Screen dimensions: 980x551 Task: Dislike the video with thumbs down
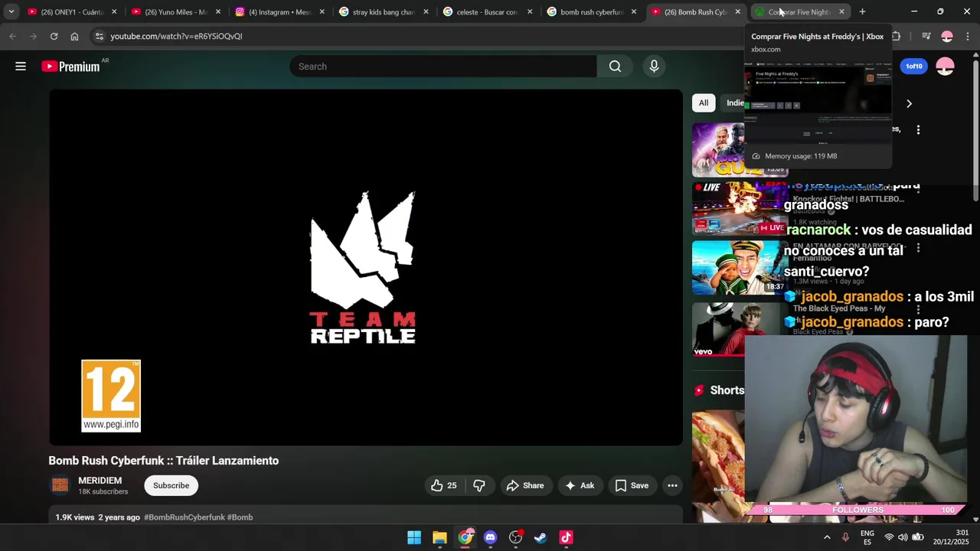[479, 485]
